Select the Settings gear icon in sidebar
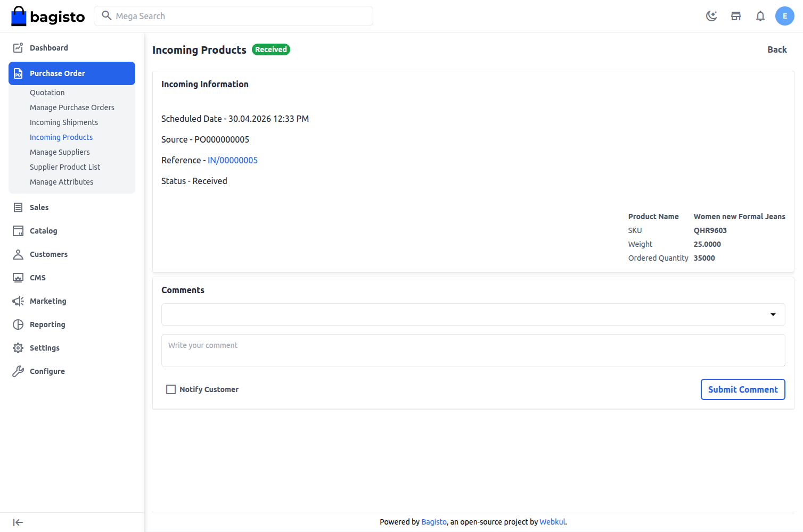 18,347
